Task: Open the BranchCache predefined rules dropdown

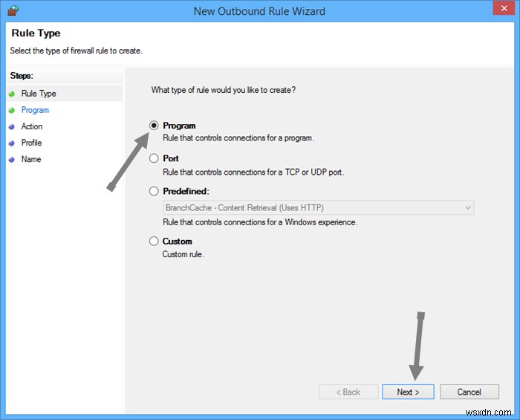Action: pyautogui.click(x=319, y=207)
